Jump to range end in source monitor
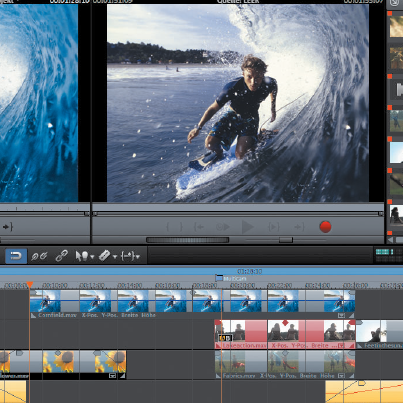This screenshot has width=403, height=403. coord(299,227)
